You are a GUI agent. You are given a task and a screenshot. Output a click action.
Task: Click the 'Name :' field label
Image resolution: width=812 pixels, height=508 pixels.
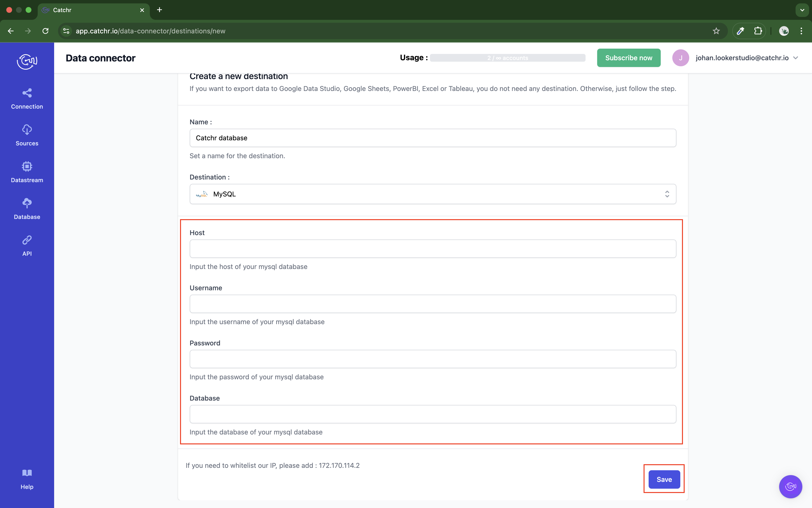point(201,122)
